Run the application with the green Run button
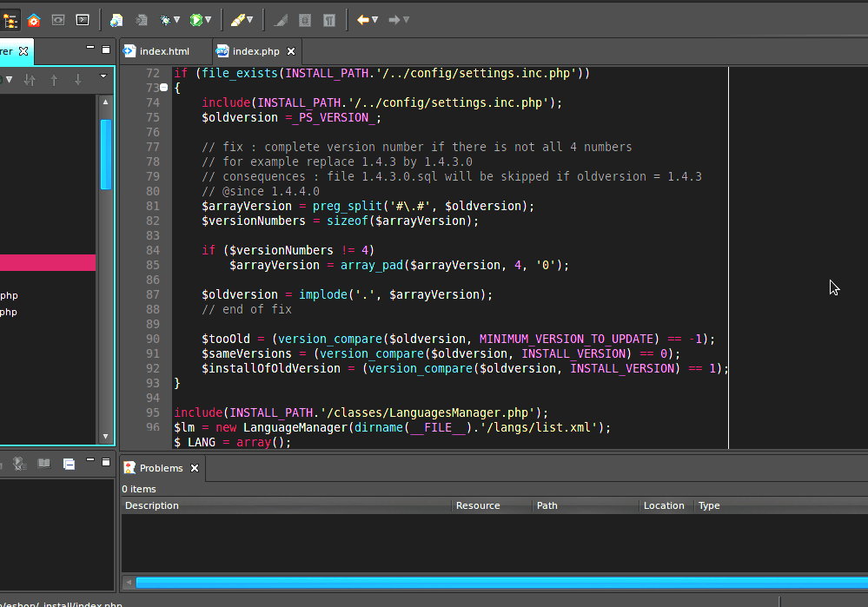This screenshot has height=607, width=868. 195,19
